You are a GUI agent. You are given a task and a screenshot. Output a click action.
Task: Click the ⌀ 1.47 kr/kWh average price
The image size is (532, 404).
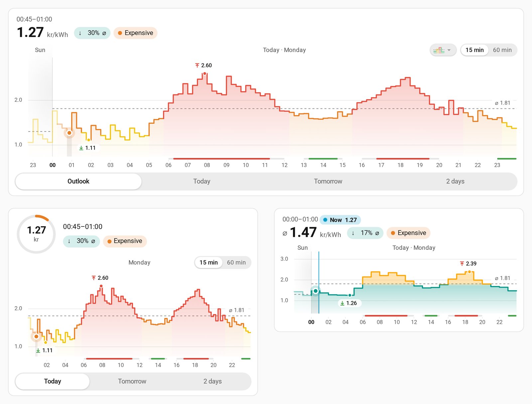[x=312, y=232]
